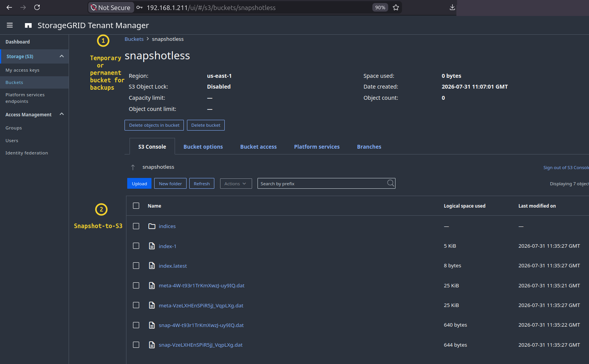589x364 pixels.
Task: Click the Buckets breadcrumb link
Action: (x=134, y=39)
